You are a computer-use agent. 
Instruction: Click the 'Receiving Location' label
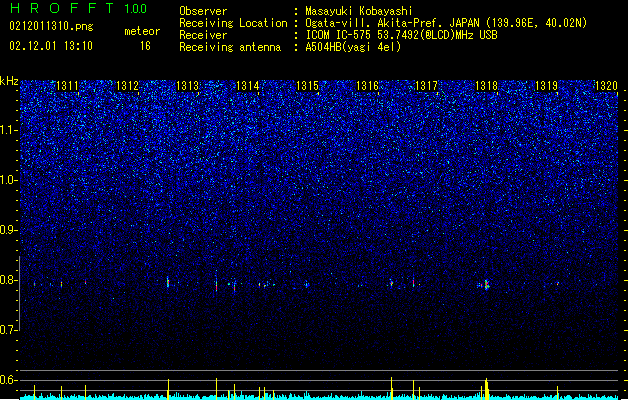(x=233, y=23)
